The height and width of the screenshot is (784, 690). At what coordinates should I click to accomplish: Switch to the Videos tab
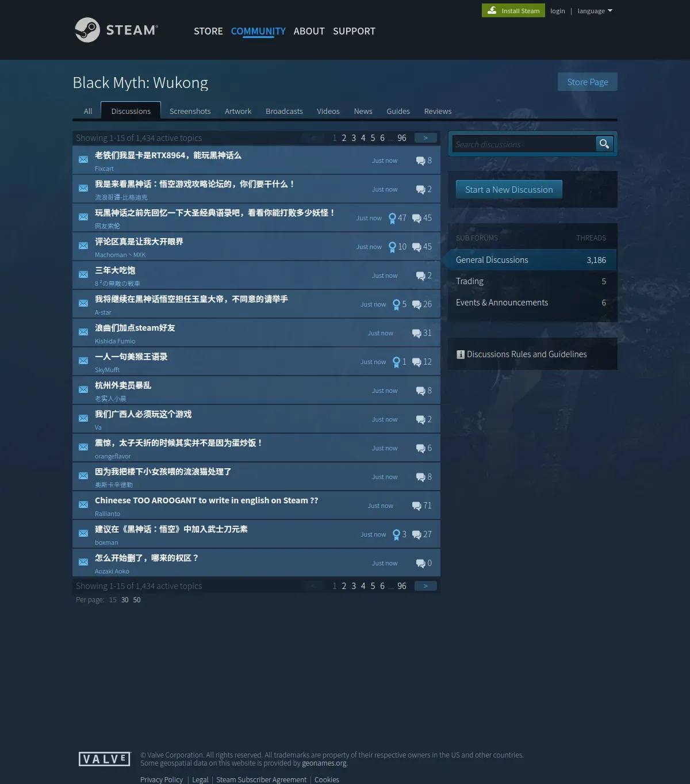click(x=328, y=111)
